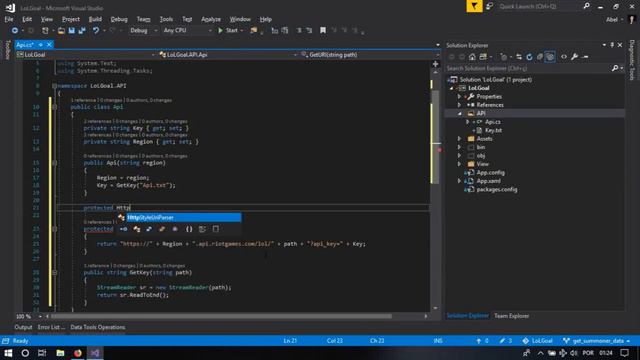Toggle Show All Files in Solution Explorer

(550, 57)
